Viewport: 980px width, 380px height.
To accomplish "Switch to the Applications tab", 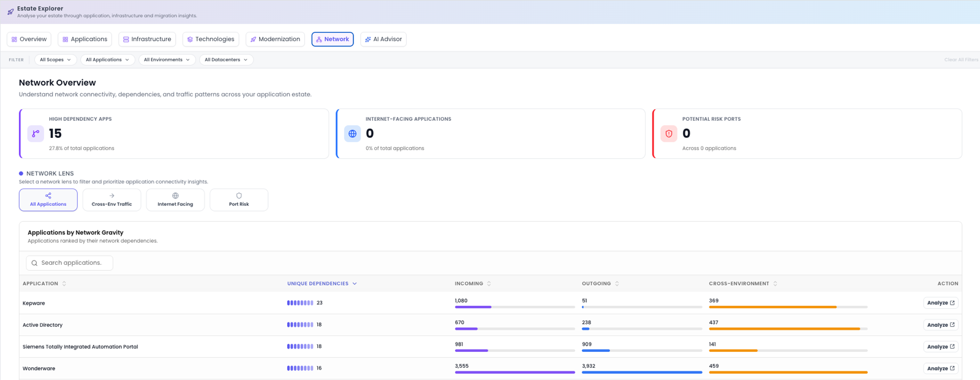I will pyautogui.click(x=85, y=39).
